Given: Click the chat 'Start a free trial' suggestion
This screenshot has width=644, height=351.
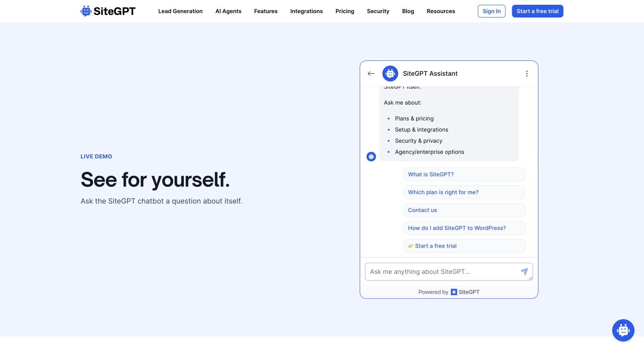Looking at the screenshot, I should coord(464,246).
